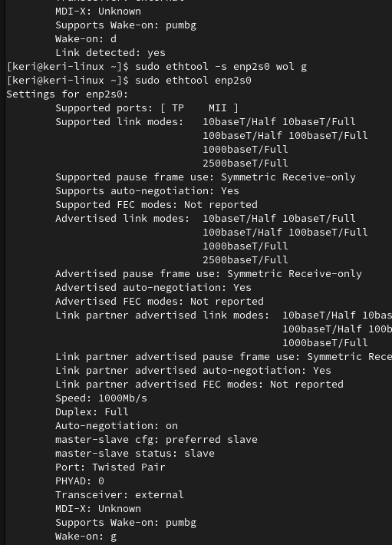Click 'Supported pause frame use' line
Viewport: 392px width, 545px height.
[x=206, y=177]
